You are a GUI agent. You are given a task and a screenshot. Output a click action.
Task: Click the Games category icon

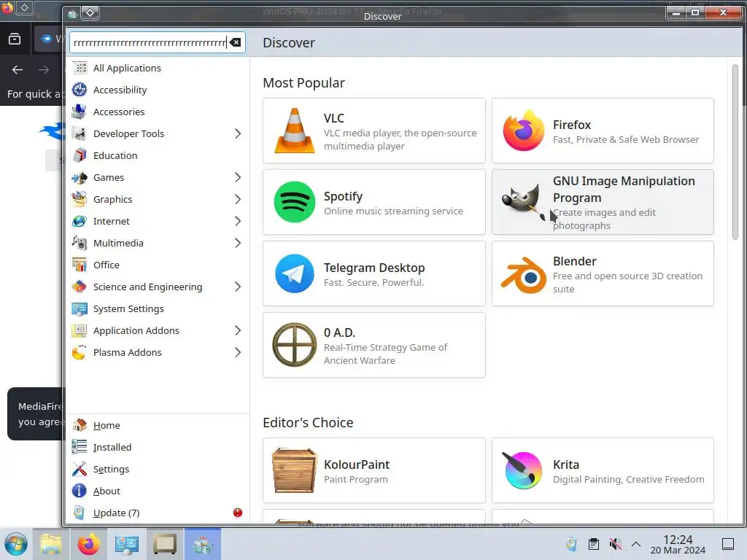[79, 178]
